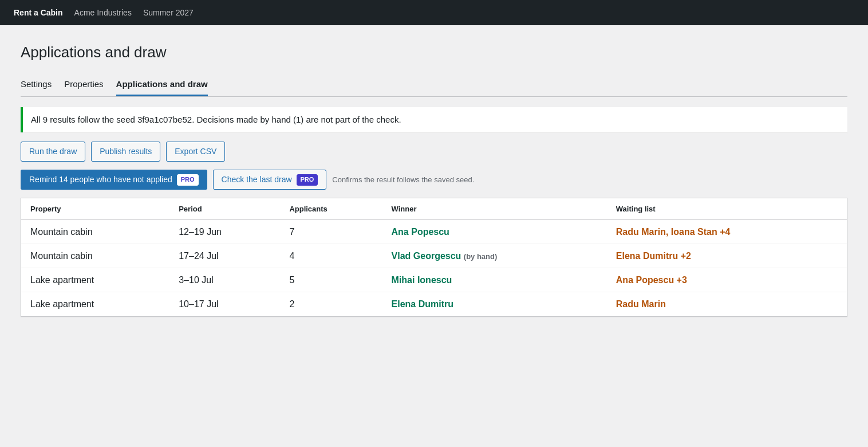The width and height of the screenshot is (868, 447).
Task: Open Summer 2027 in the top bar
Action: click(168, 13)
